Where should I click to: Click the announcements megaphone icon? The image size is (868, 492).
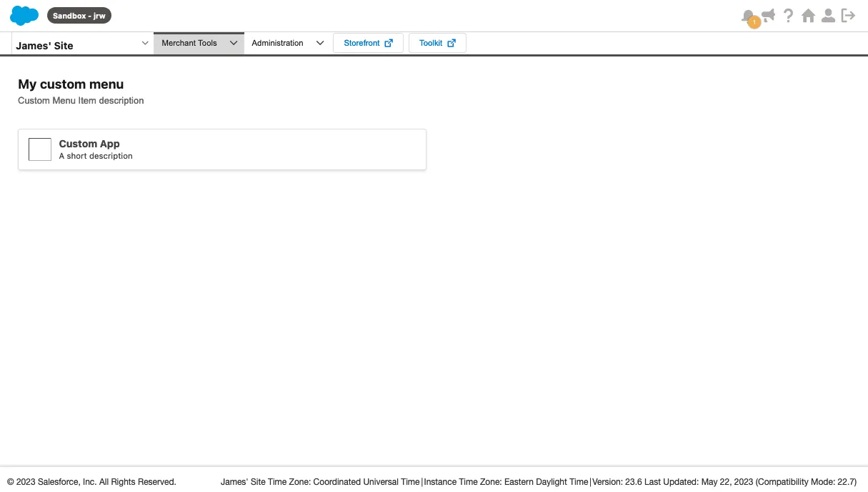click(x=769, y=15)
